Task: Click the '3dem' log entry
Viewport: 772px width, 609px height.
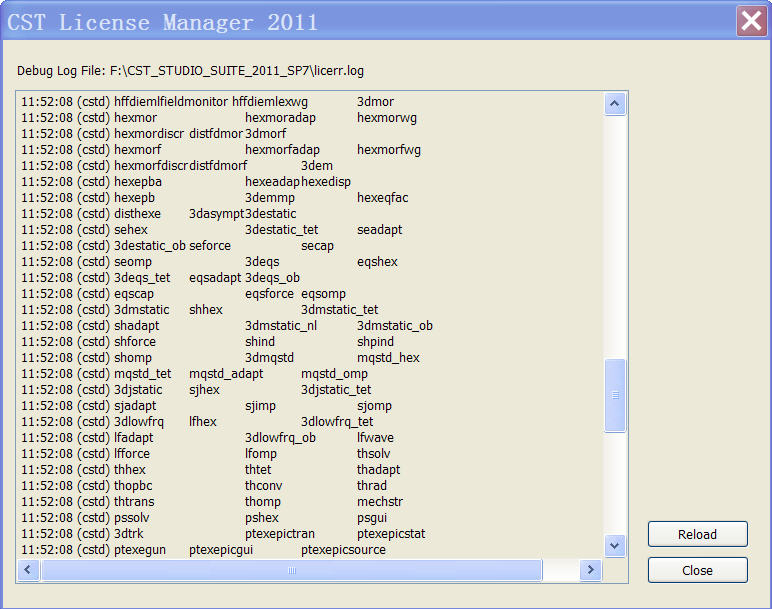Action: (x=317, y=166)
